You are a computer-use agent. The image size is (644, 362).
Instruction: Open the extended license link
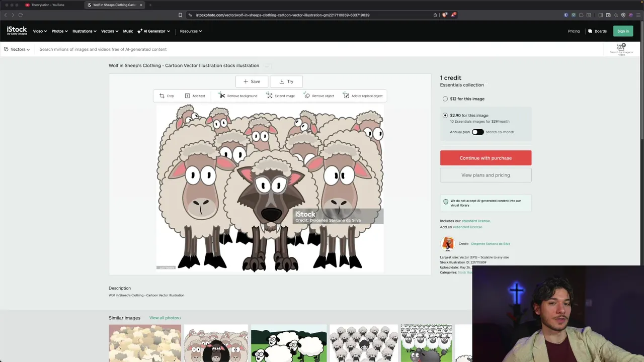(467, 227)
